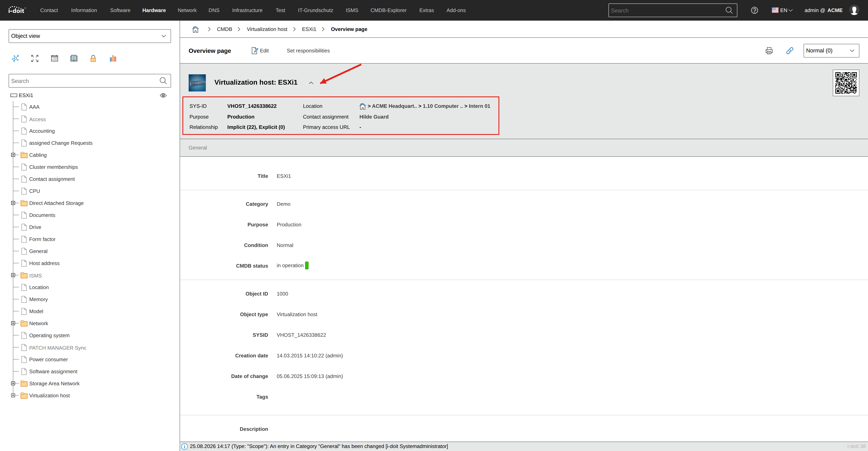The image size is (868, 451).
Task: Select the Form factor category in tree
Action: [x=42, y=239]
